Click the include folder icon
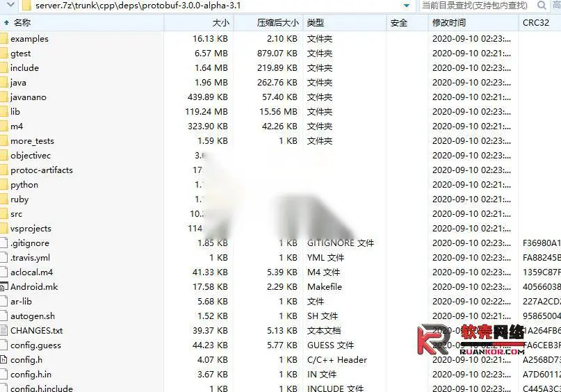The image size is (561, 392). (3, 68)
